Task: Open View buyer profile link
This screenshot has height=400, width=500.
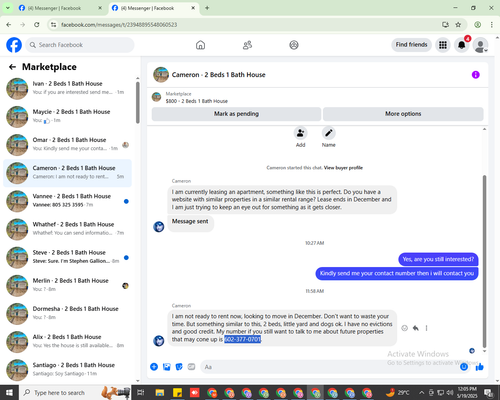Action: pos(343,168)
